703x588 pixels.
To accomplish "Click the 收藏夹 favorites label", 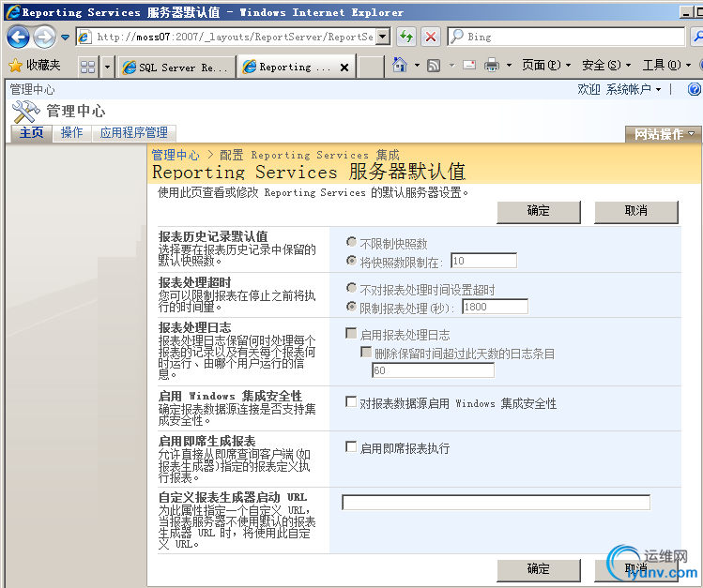I will pyautogui.click(x=43, y=65).
